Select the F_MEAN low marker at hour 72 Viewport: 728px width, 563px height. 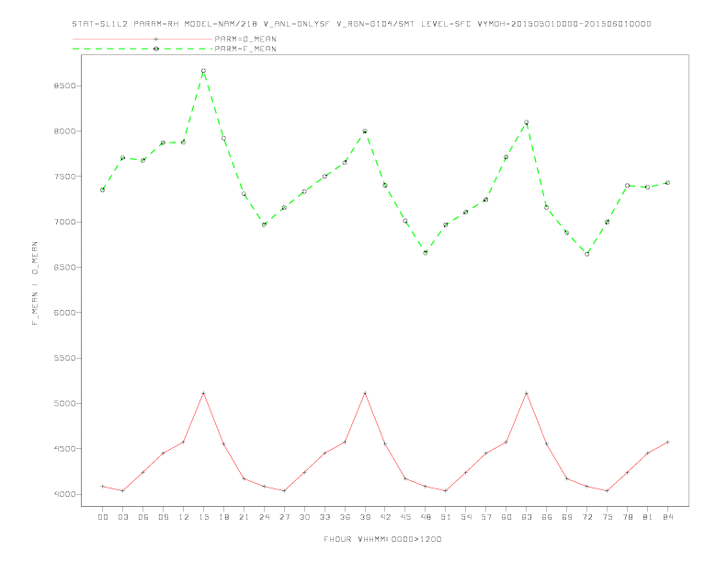tap(586, 254)
